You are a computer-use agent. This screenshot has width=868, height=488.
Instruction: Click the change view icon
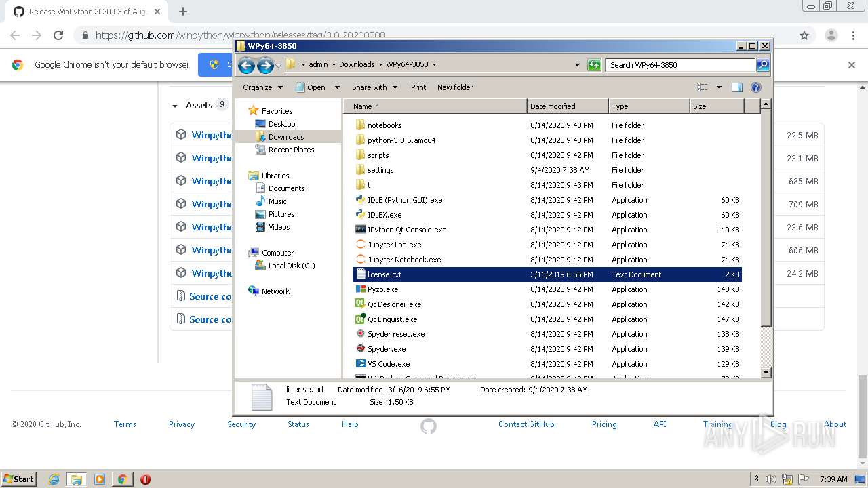pyautogui.click(x=703, y=87)
